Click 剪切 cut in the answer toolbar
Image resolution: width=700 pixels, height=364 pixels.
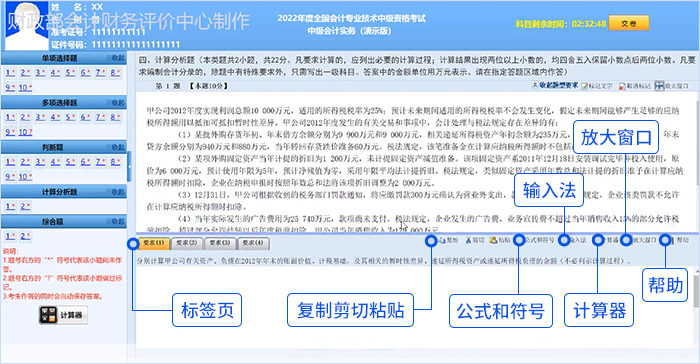point(475,240)
